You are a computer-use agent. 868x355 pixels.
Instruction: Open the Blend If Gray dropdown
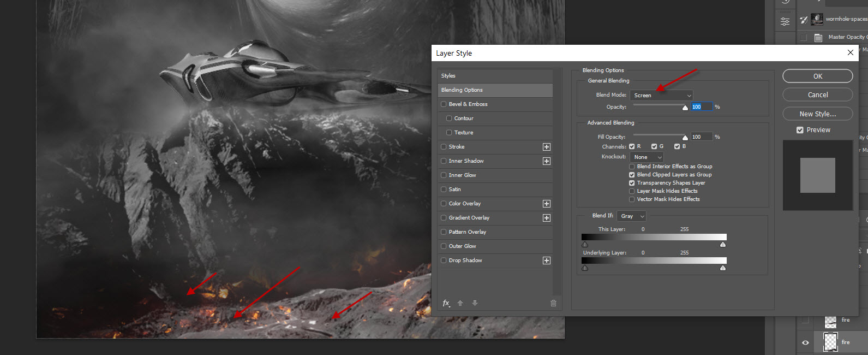tap(632, 216)
